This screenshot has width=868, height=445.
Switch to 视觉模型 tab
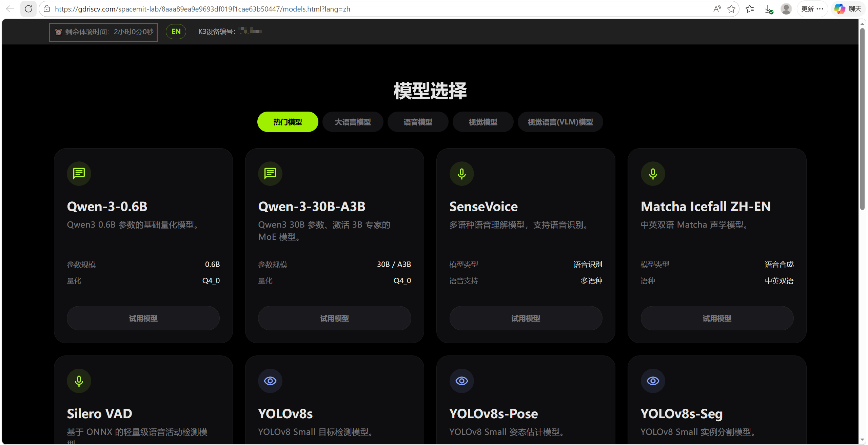(x=483, y=122)
